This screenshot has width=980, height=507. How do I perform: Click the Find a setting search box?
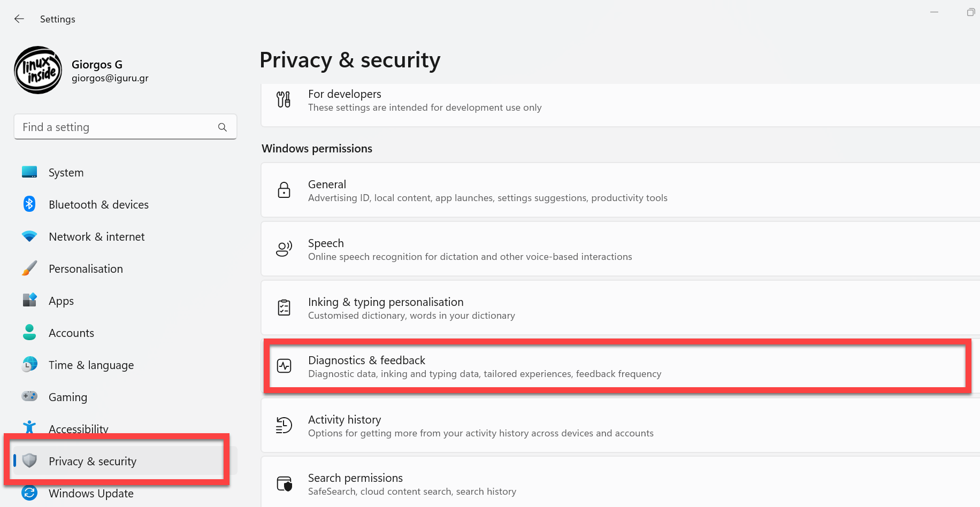click(x=118, y=127)
